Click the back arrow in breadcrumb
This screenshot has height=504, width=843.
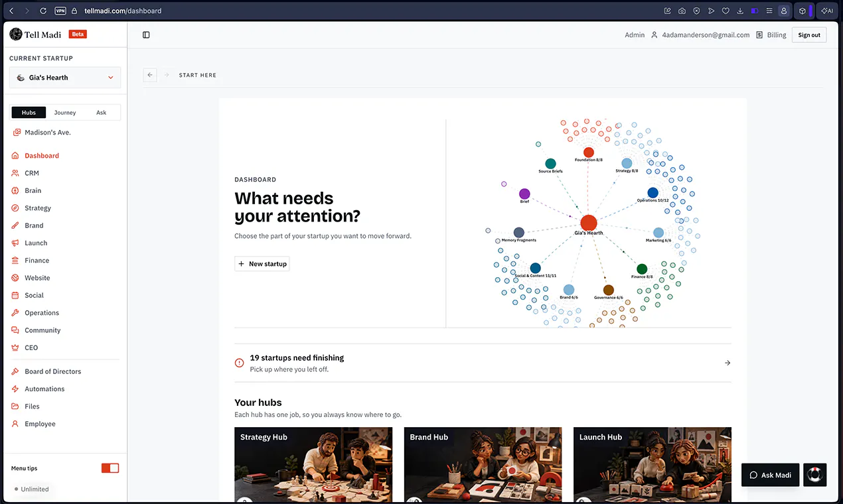[x=150, y=75]
